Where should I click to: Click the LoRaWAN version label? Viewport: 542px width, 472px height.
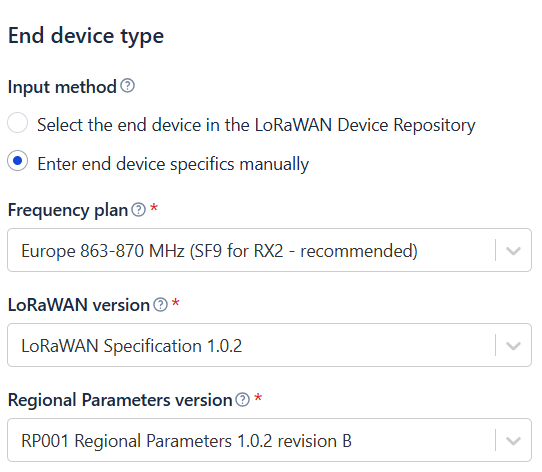tap(79, 305)
